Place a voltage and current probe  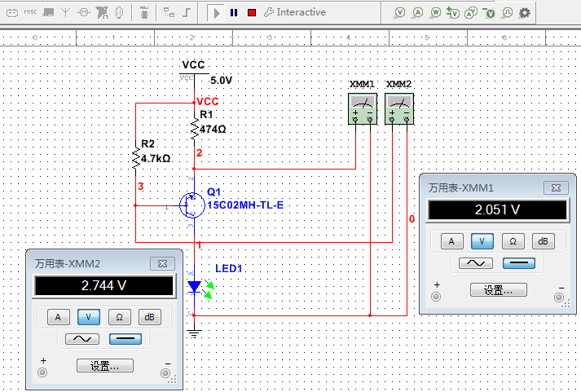[x=470, y=12]
